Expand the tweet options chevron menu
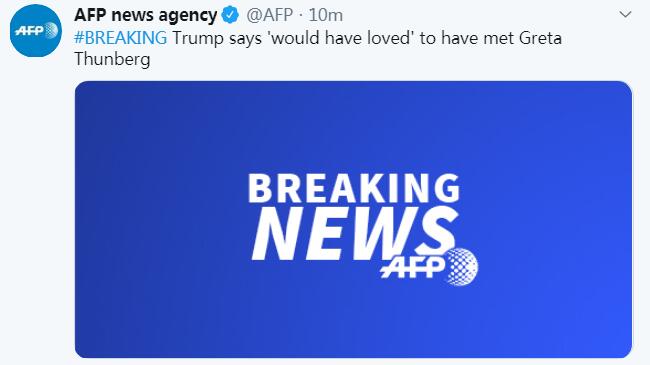The width and height of the screenshot is (650, 365). pos(625,15)
